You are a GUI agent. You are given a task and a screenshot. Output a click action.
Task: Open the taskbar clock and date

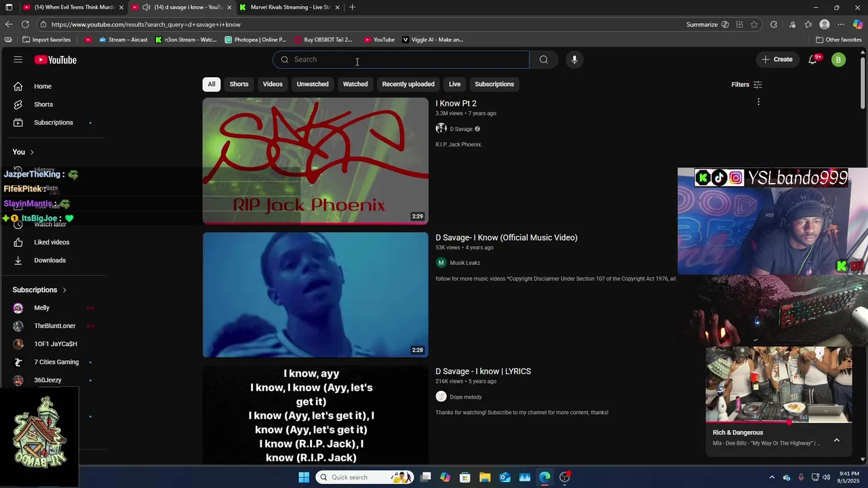tap(849, 477)
